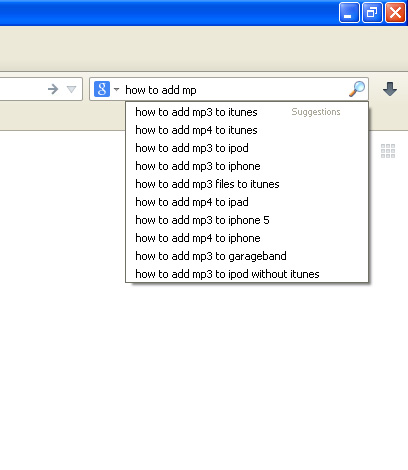The width and height of the screenshot is (408, 470).
Task: Select 'how to add mp3 to iphone' suggestion
Action: 247,166
